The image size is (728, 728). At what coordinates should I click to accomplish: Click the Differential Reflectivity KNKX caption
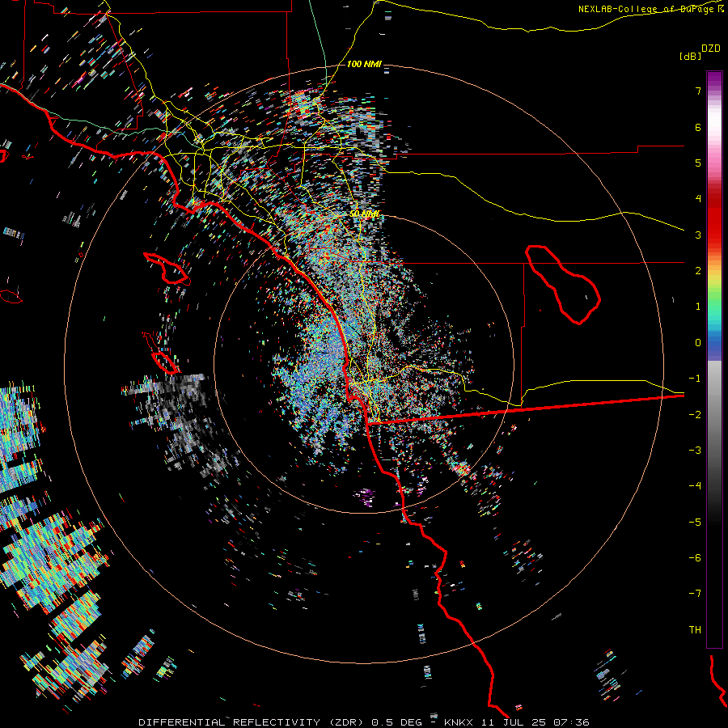coord(364,722)
